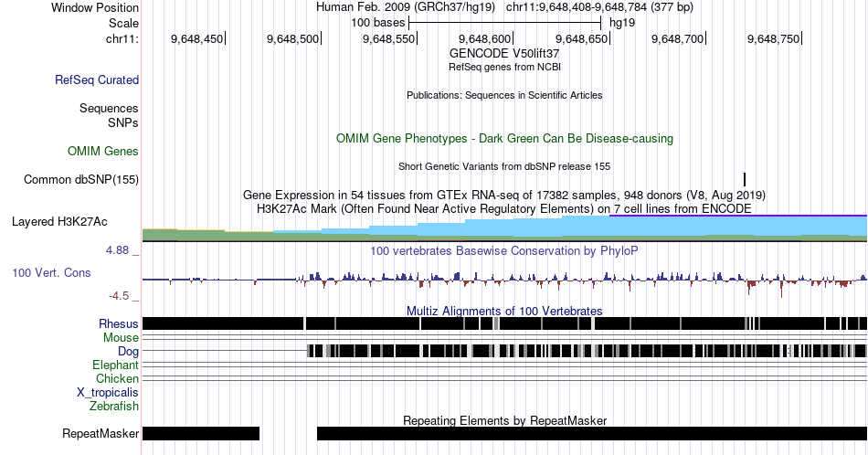
Task: Click the RefSeq genes from NCBI title
Action: (x=504, y=67)
